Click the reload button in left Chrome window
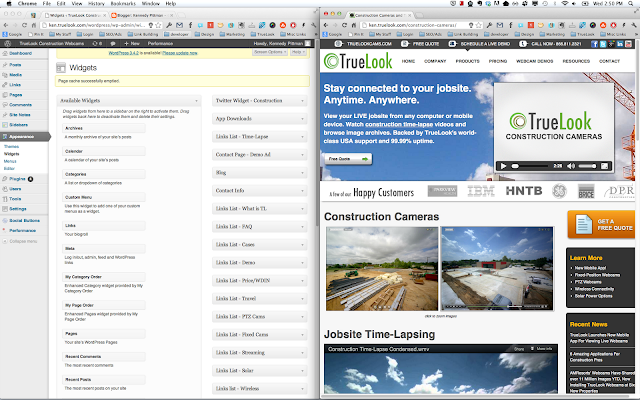Image resolution: width=640 pixels, height=400 pixels. pyautogui.click(x=24, y=25)
